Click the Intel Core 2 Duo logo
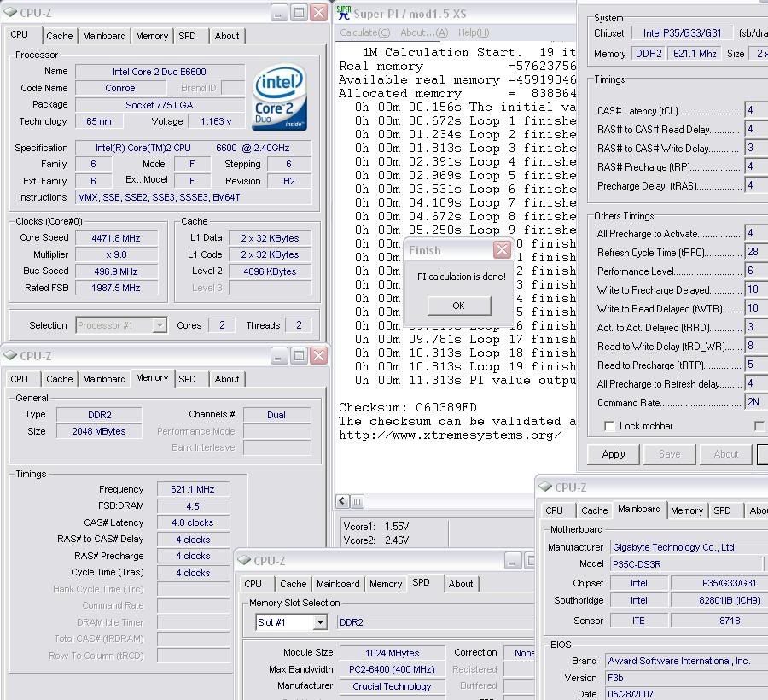The image size is (768, 700). point(280,98)
